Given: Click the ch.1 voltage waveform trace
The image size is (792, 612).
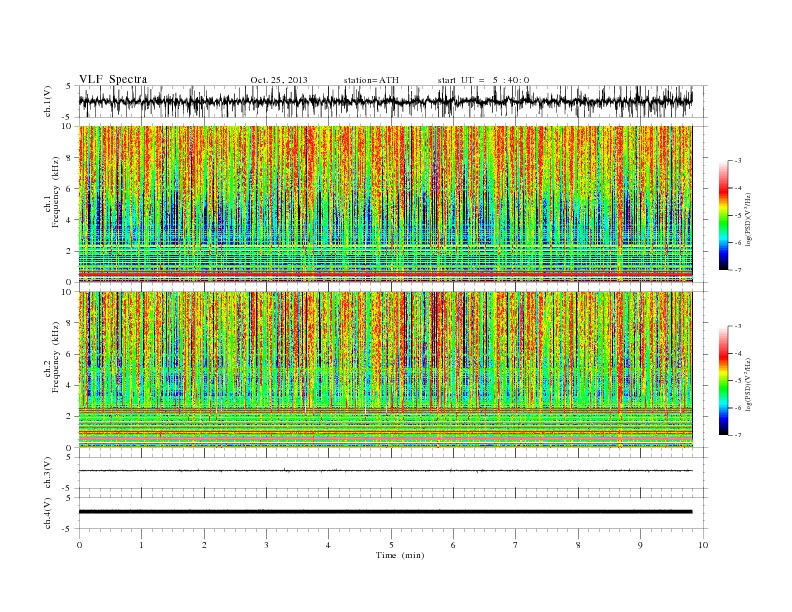Looking at the screenshot, I should tap(385, 101).
